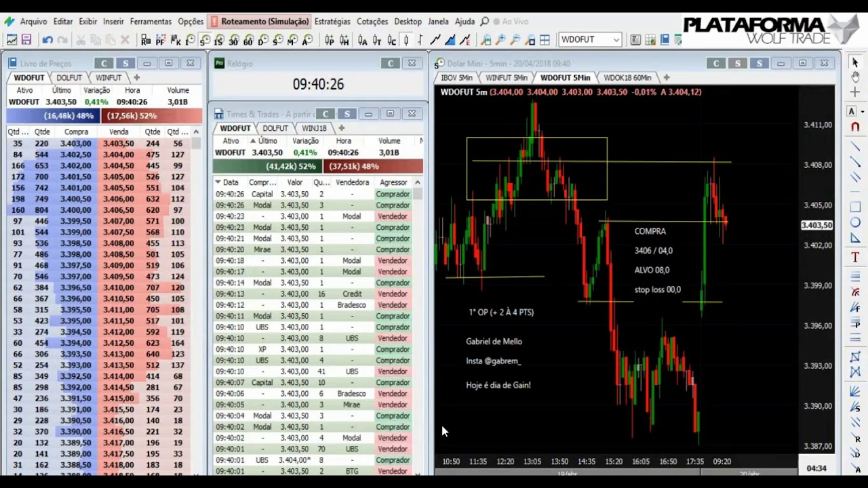Viewport: 868px width, 488px height.
Task: Switch to WDOK18 60Min chart tab
Action: pos(627,78)
